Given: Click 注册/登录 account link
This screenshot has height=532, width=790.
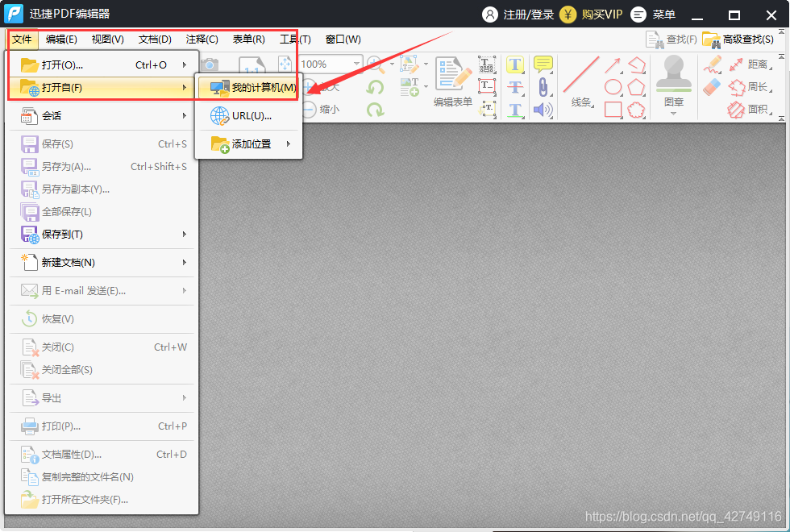Looking at the screenshot, I should tap(518, 15).
